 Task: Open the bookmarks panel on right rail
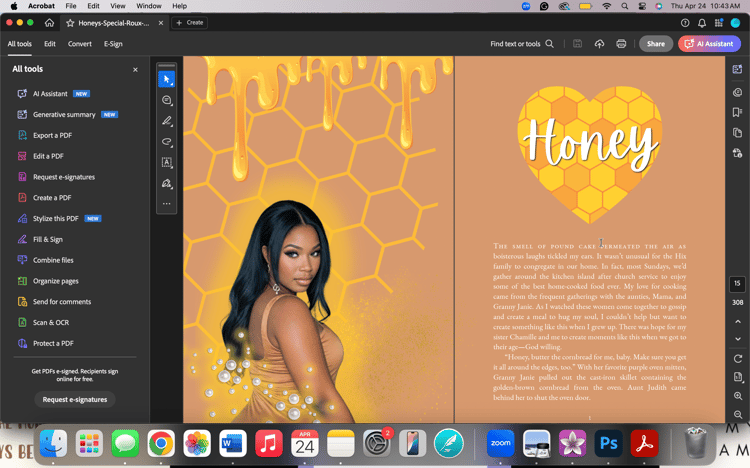(x=737, y=112)
